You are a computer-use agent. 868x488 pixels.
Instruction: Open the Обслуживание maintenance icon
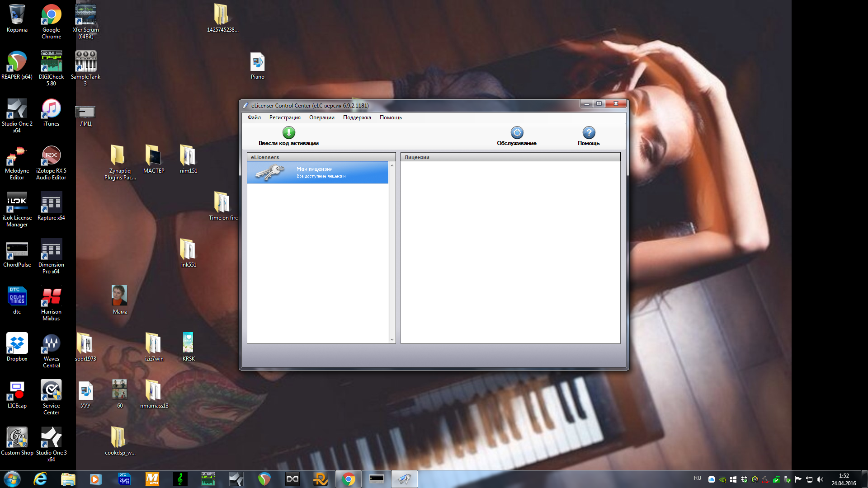click(517, 133)
